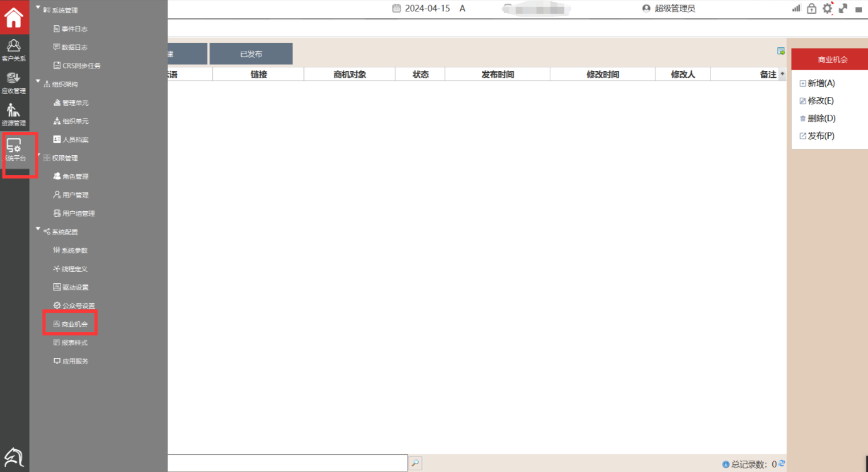Image resolution: width=868 pixels, height=472 pixels.
Task: Collapse the 系统管理 tree group
Action: [x=38, y=8]
